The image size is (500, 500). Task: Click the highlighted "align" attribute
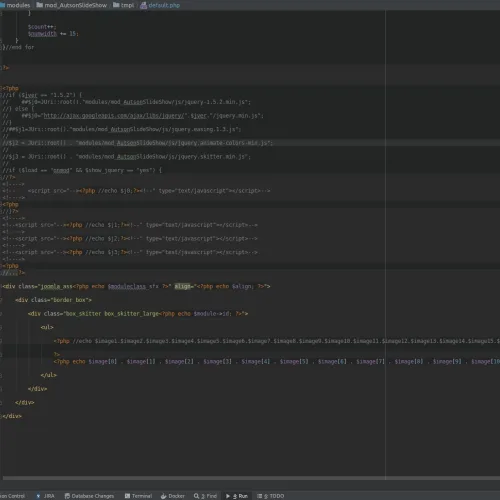183,286
